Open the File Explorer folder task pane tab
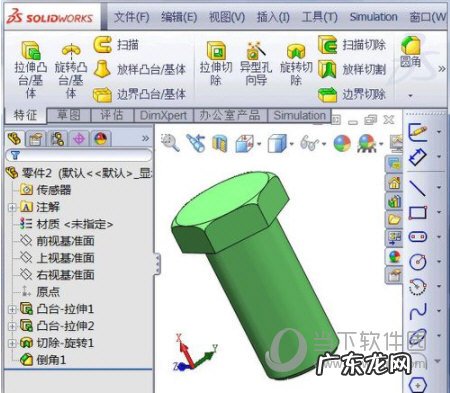Image resolution: width=450 pixels, height=393 pixels. (394, 219)
